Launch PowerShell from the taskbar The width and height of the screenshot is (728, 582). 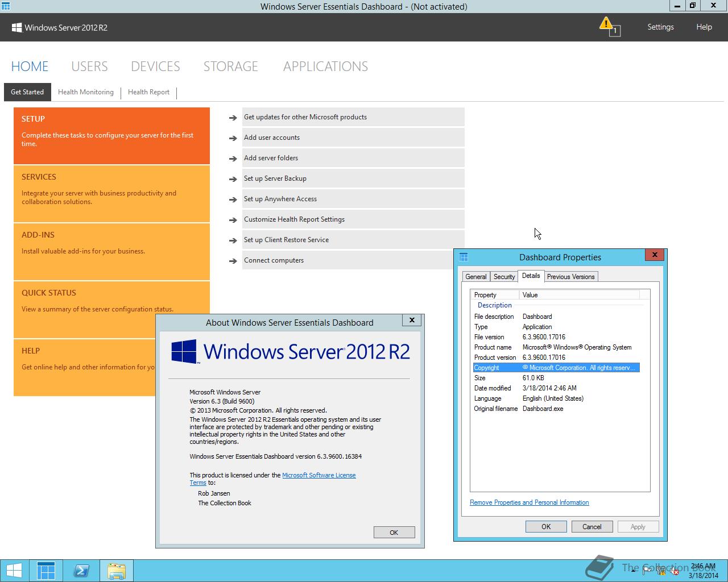[x=81, y=571]
